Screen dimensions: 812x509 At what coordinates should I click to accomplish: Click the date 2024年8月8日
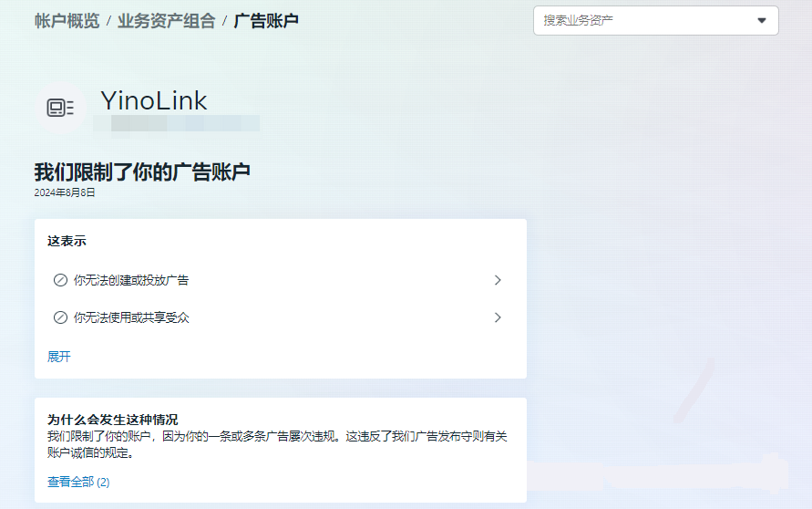click(65, 192)
